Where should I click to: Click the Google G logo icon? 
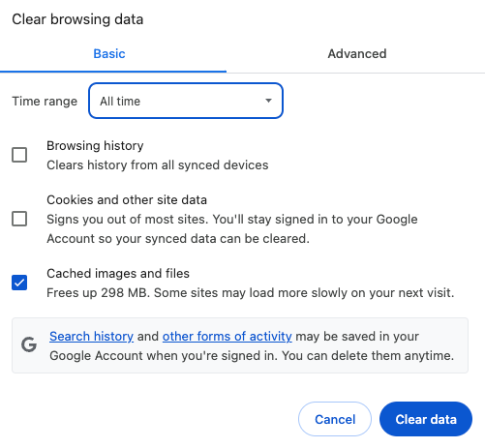29,344
